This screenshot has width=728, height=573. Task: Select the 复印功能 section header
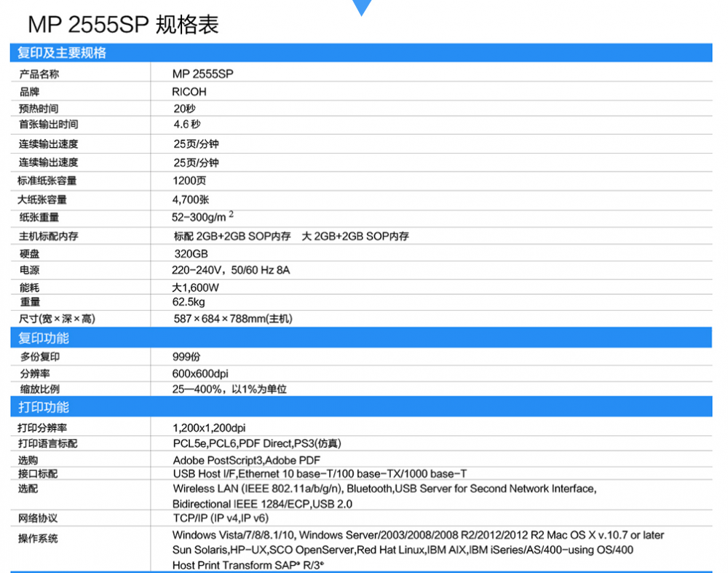pos(44,338)
